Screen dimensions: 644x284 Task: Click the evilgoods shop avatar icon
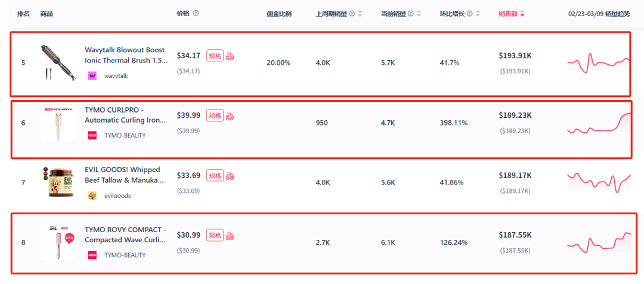click(92, 195)
